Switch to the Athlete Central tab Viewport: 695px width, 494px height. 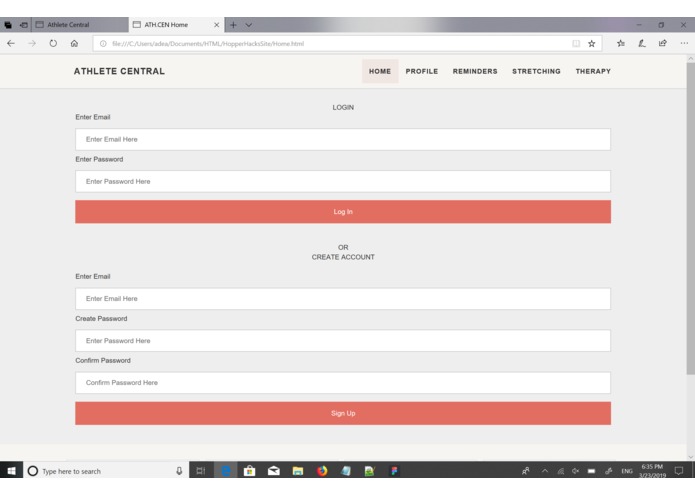[80, 25]
